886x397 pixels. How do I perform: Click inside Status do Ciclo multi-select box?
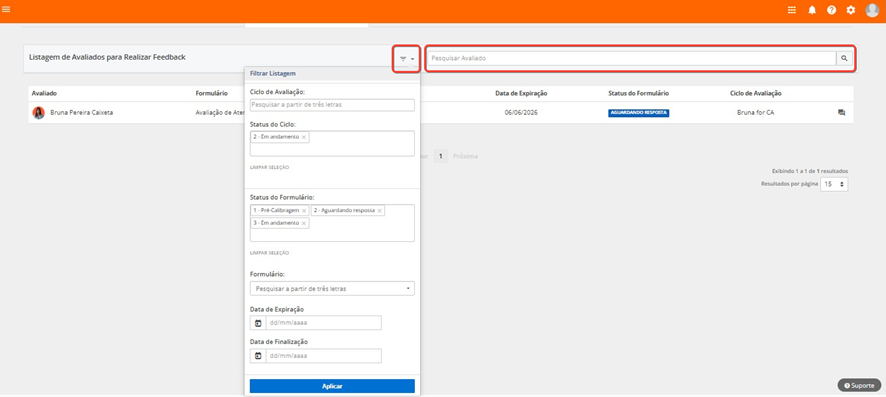332,143
